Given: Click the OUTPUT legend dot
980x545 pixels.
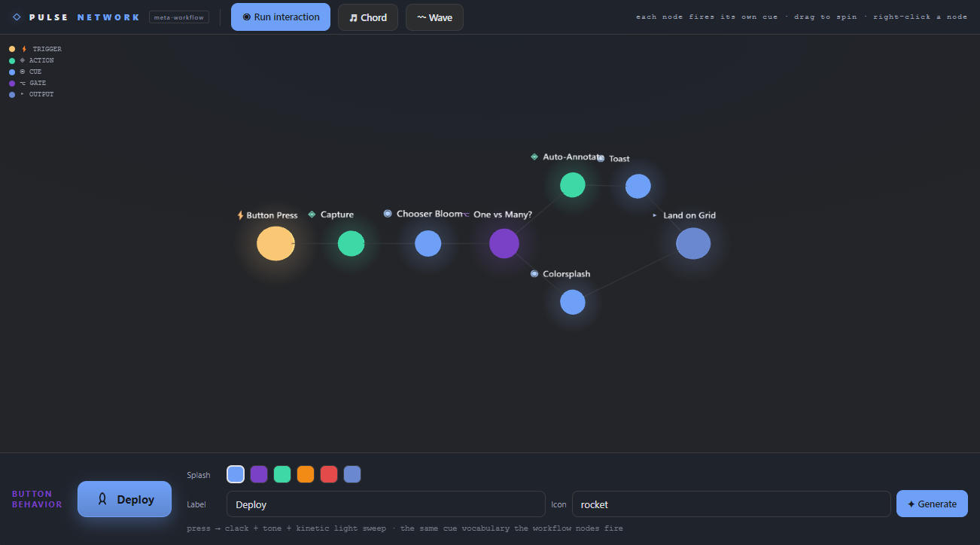Looking at the screenshot, I should [x=12, y=94].
